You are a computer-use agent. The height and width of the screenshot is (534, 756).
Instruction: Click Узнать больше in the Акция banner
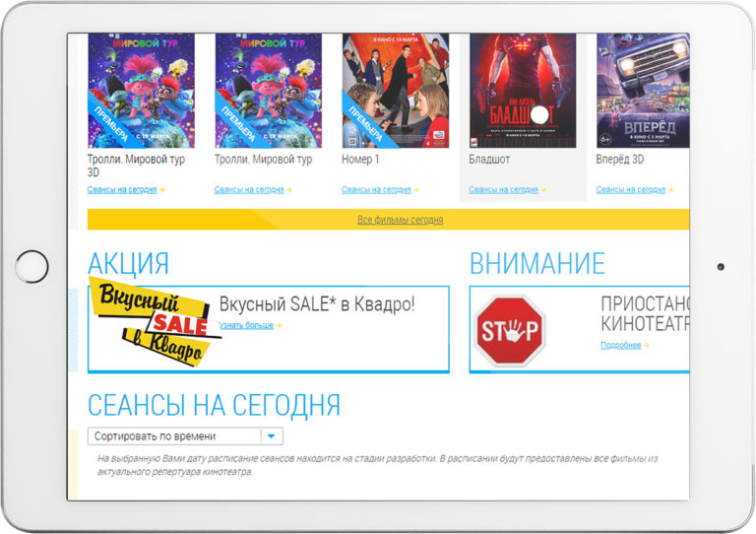coord(246,325)
